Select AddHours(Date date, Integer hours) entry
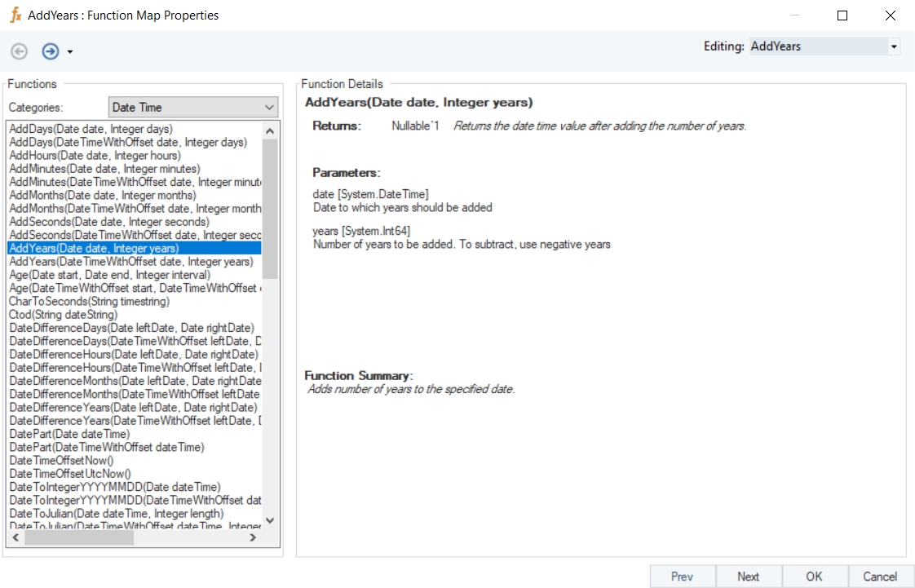The image size is (915, 588). [95, 155]
